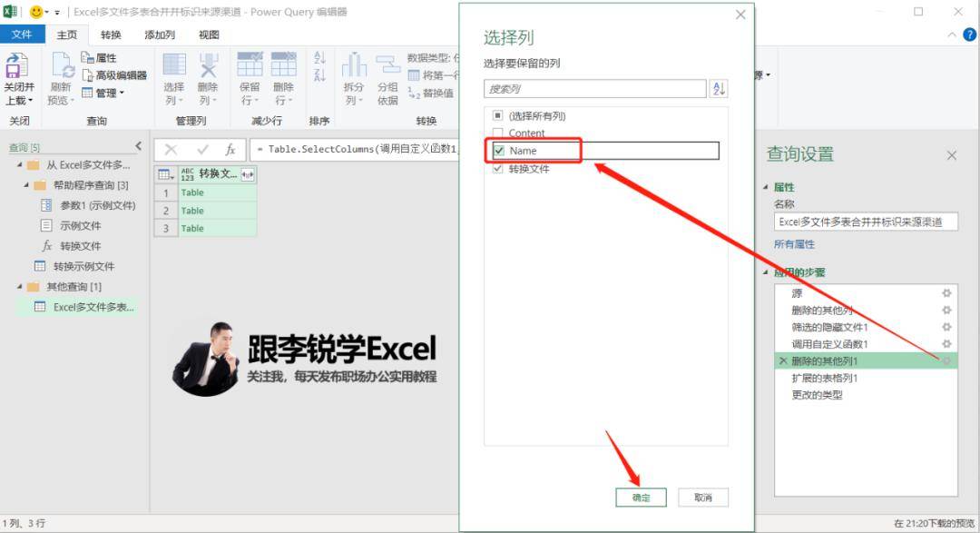Viewport: 980px width, 533px height.
Task: Collapse the ribbon with the chevron
Action: click(951, 35)
